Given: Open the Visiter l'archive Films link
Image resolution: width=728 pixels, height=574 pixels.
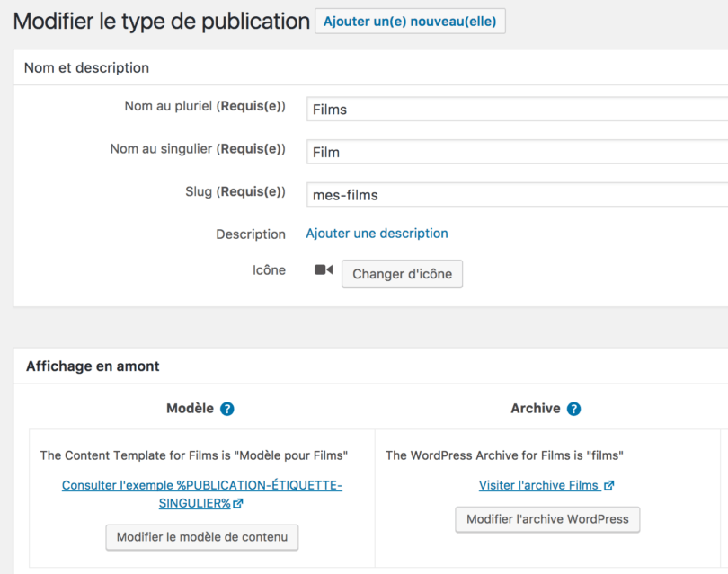Looking at the screenshot, I should [538, 486].
